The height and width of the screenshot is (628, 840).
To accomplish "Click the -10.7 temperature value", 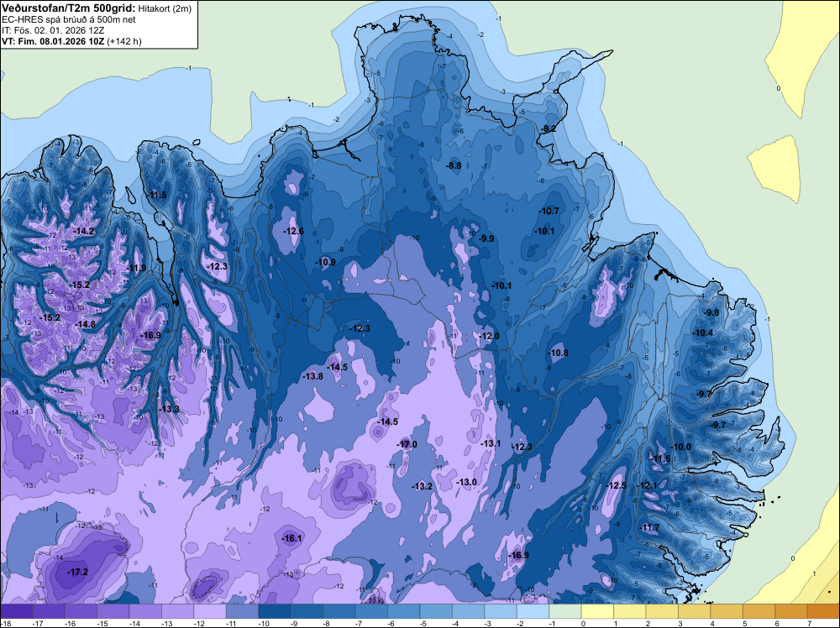I will [549, 211].
